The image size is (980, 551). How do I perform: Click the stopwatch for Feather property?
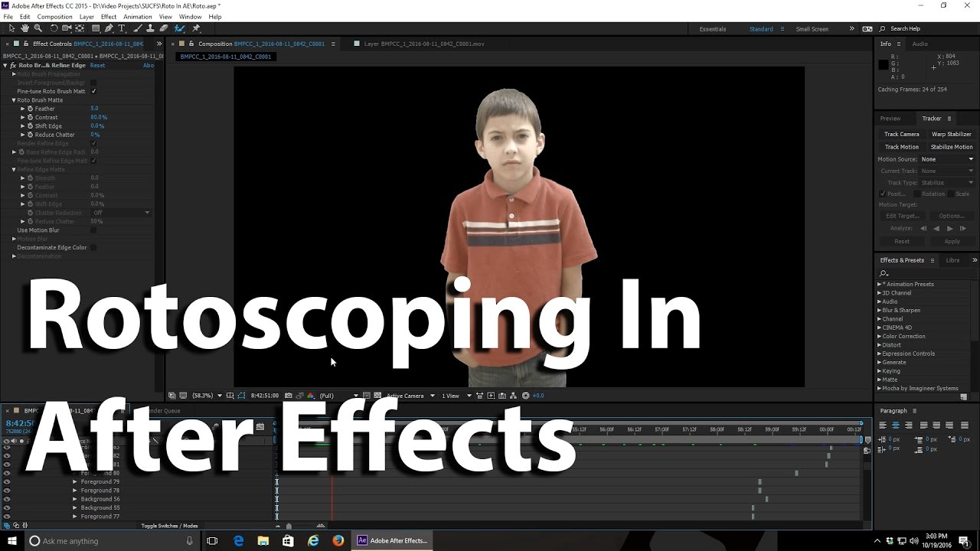coord(31,109)
